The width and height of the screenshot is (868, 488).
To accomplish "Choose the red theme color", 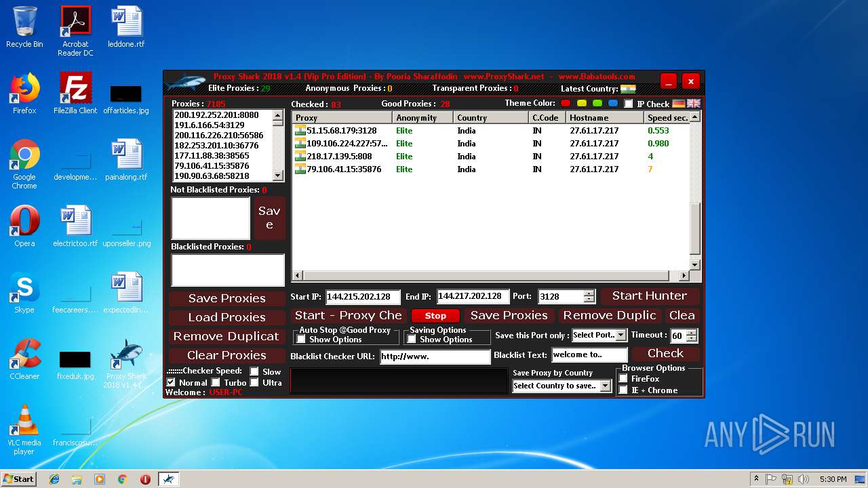I will pyautogui.click(x=566, y=103).
